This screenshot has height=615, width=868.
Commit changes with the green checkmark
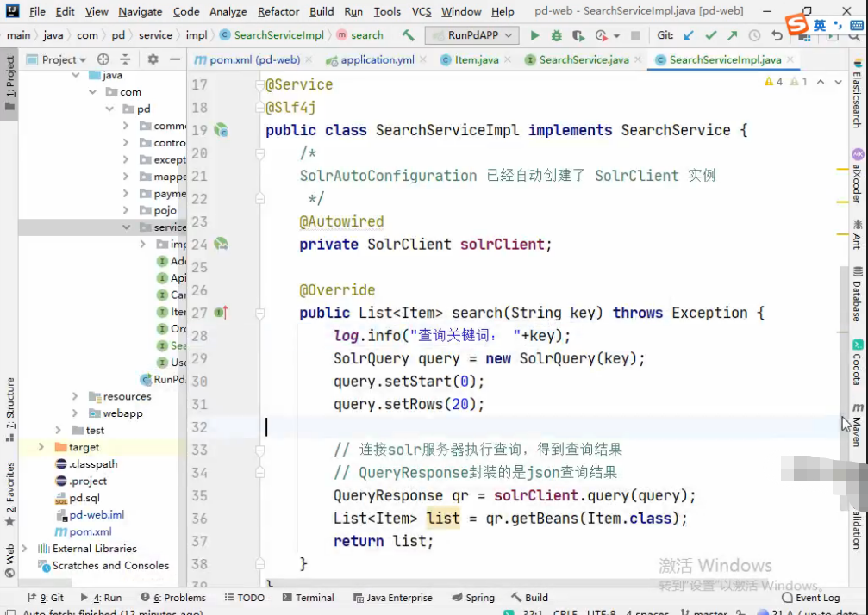pos(711,35)
